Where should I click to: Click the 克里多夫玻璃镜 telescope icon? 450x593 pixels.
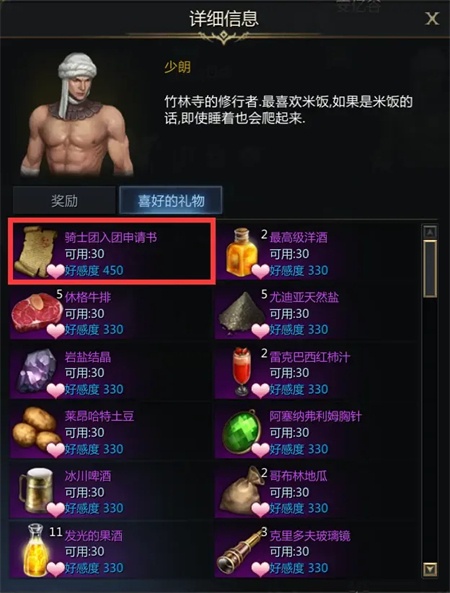click(x=241, y=551)
